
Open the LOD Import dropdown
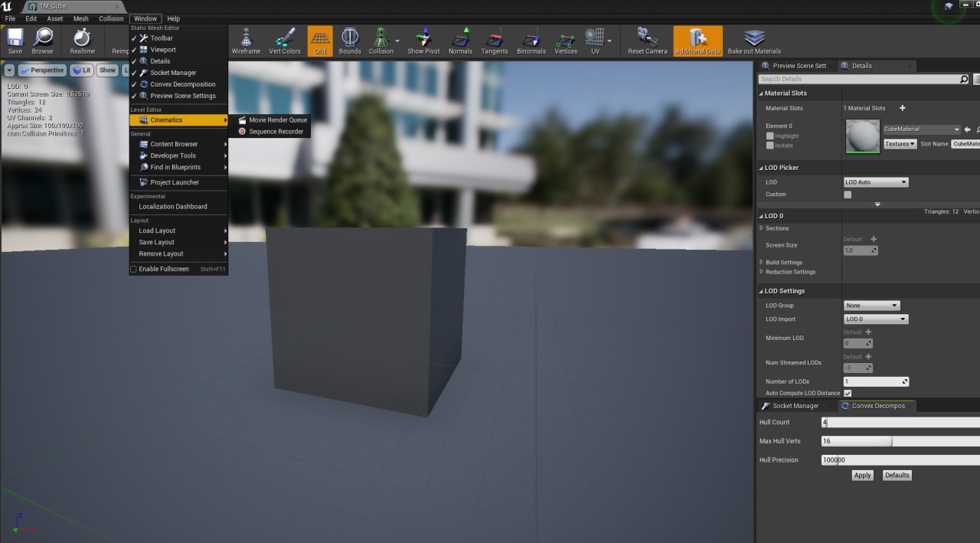click(x=876, y=319)
